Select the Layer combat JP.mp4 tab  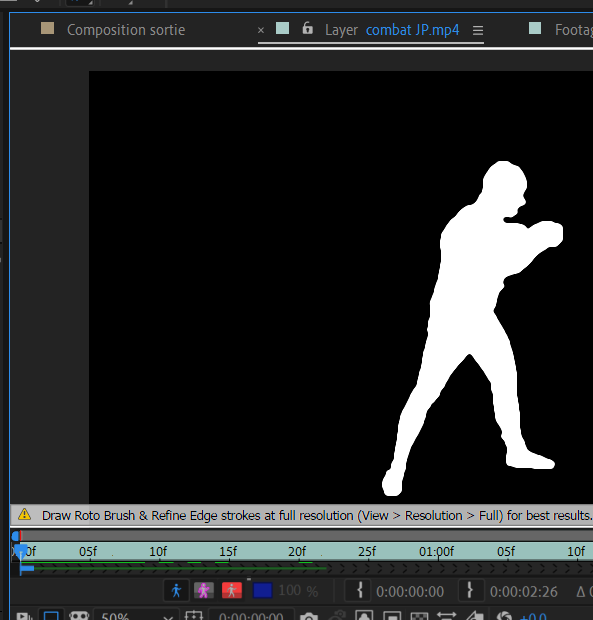(x=392, y=30)
